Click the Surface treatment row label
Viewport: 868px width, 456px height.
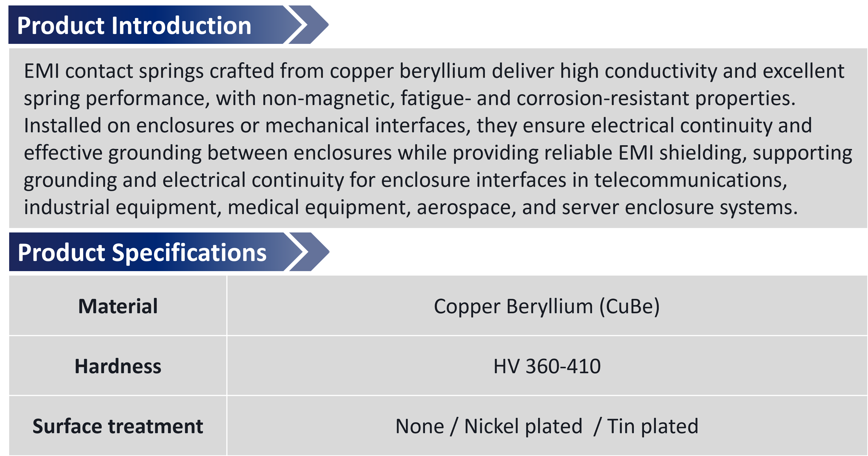click(118, 426)
